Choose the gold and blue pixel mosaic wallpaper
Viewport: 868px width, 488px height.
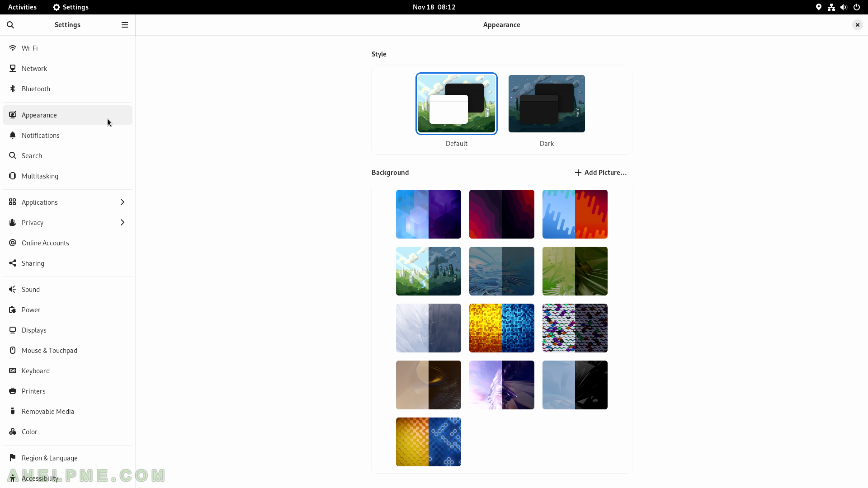click(x=502, y=328)
